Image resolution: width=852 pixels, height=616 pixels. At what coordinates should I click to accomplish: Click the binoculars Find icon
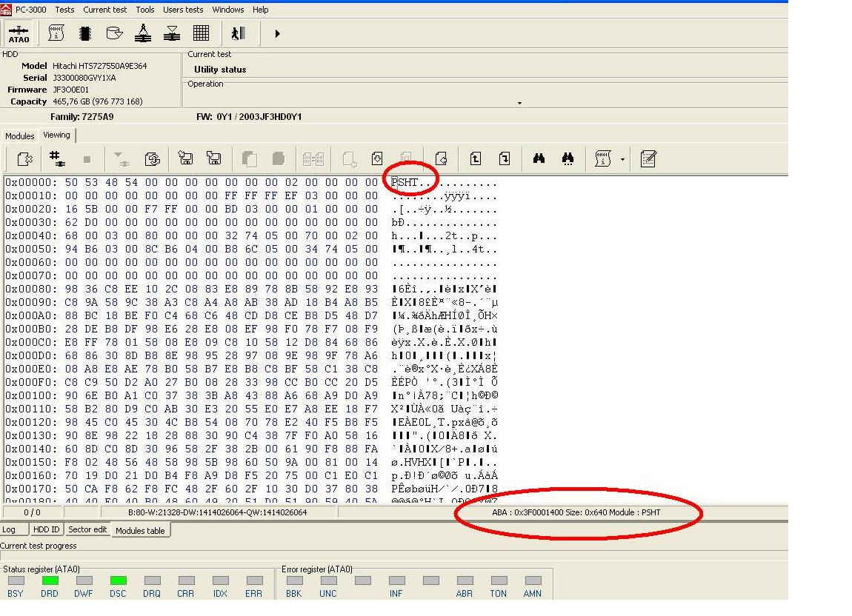539,158
